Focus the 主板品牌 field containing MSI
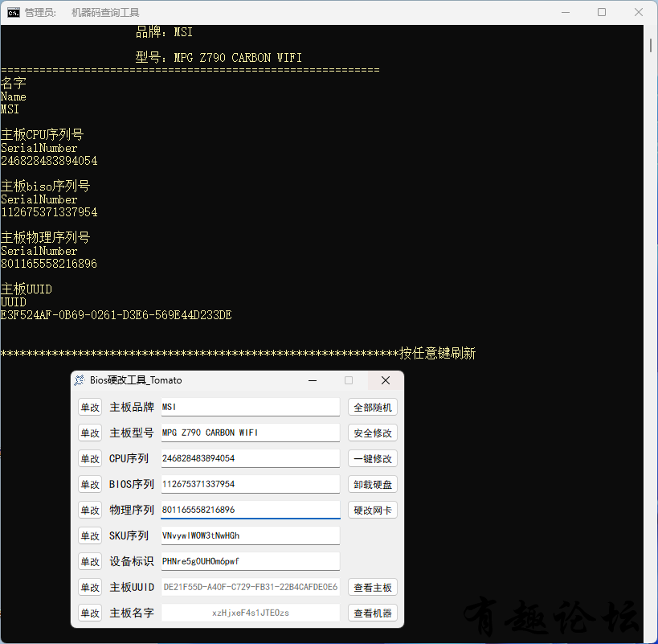 (x=251, y=407)
